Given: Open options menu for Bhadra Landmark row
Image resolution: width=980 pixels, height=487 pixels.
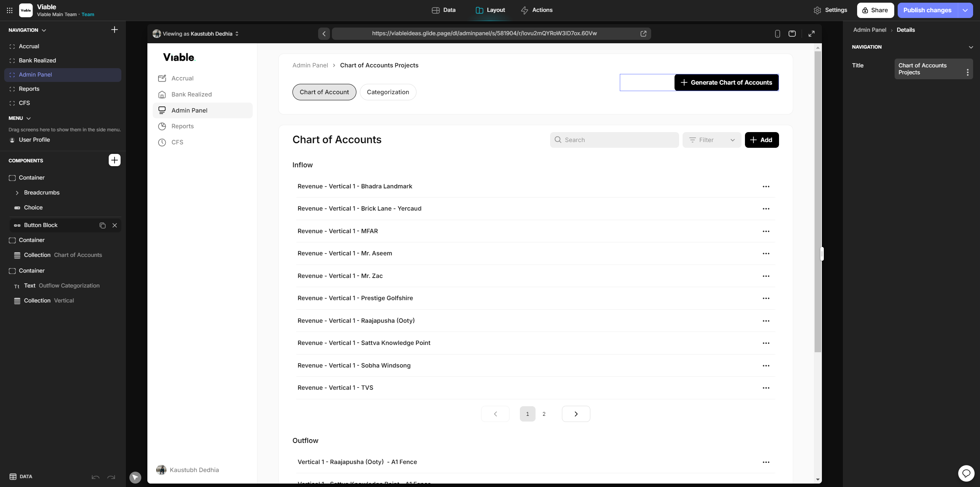Looking at the screenshot, I should tap(766, 187).
